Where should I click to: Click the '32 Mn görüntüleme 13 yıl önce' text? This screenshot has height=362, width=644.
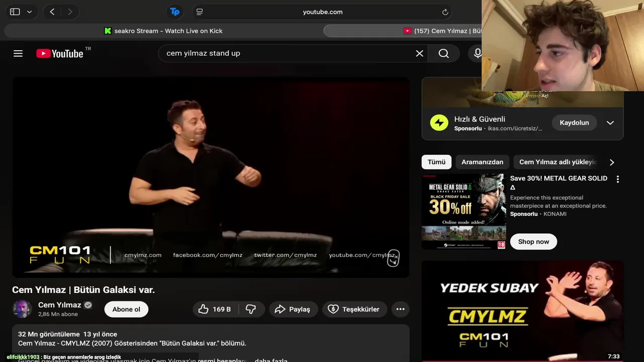[x=67, y=334]
